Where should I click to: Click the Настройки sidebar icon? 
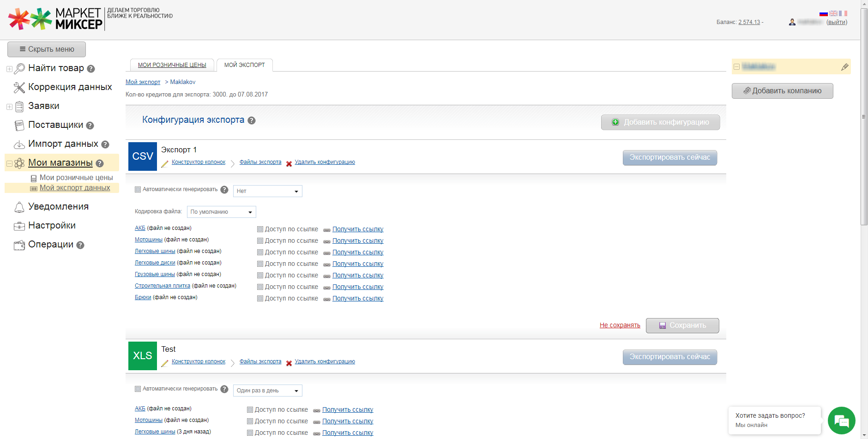coord(19,226)
